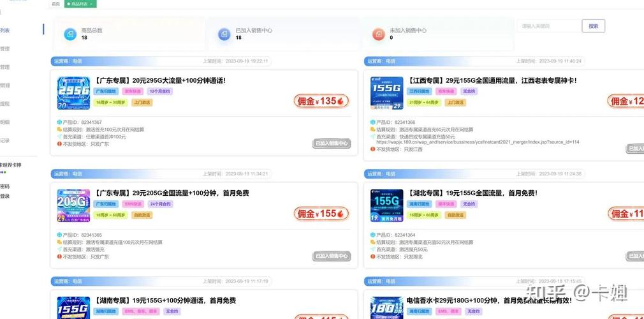
Task: Open the 电信香水卡29元180G title
Action: point(489,300)
